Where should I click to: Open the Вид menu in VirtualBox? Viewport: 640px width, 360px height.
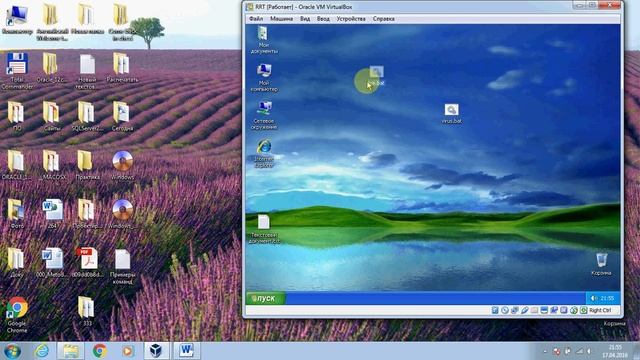click(x=305, y=19)
